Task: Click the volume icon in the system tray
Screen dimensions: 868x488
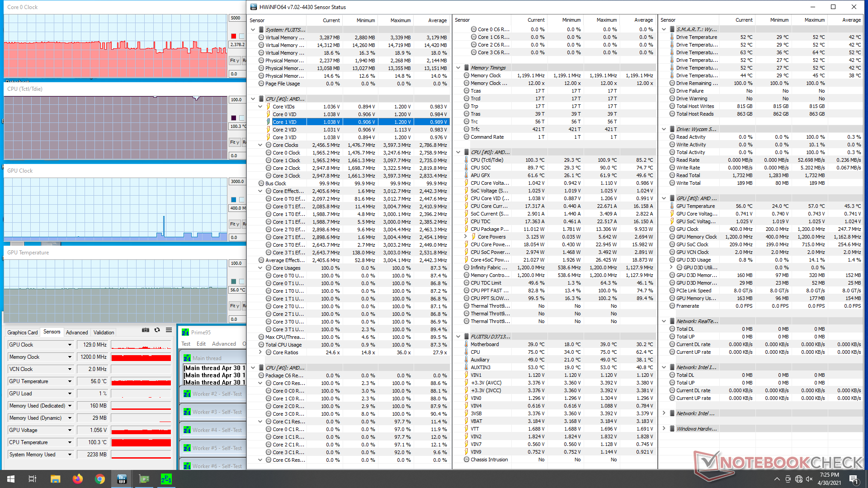Action: click(810, 479)
